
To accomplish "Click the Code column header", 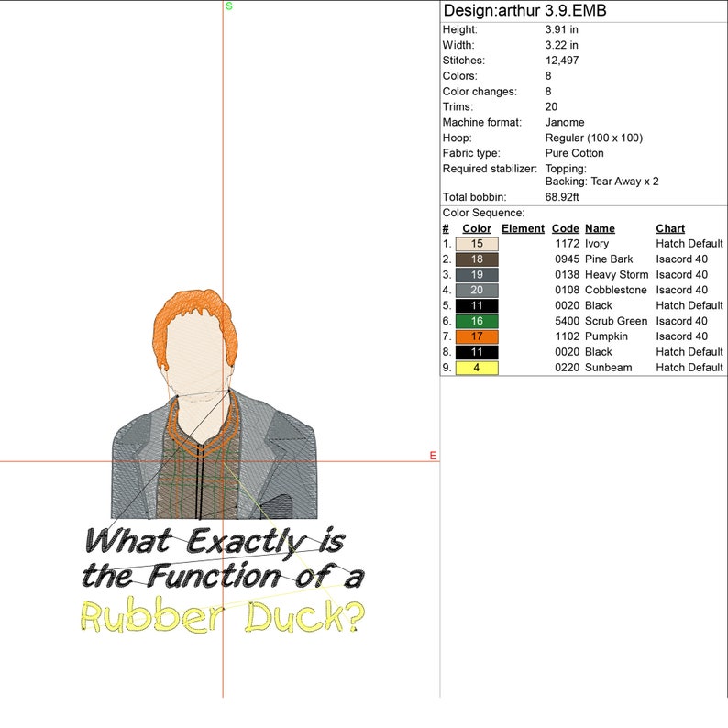I will tap(565, 228).
